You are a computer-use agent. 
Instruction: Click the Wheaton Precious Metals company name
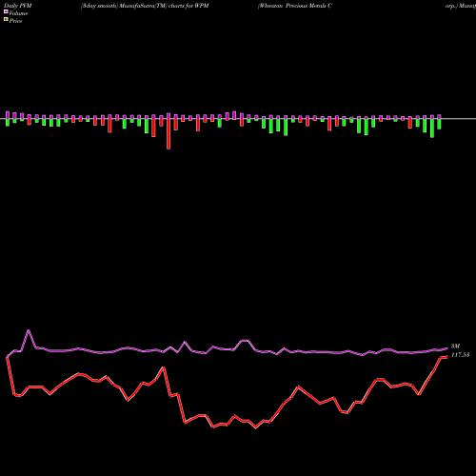(295, 6)
